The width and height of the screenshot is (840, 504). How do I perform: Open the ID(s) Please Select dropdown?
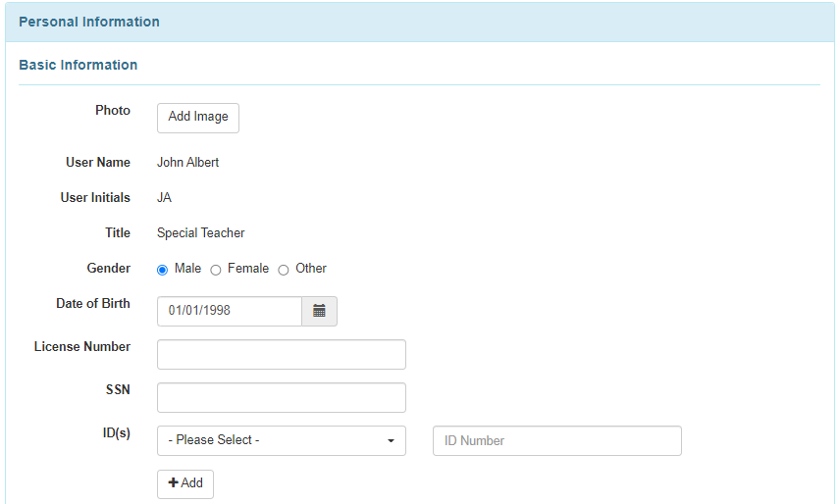click(x=281, y=440)
